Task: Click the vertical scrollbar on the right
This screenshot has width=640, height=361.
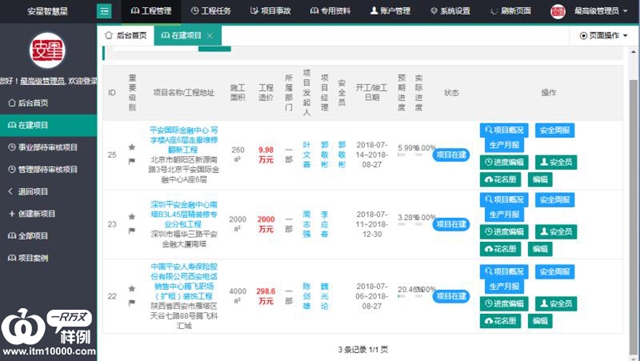Action: click(x=633, y=204)
